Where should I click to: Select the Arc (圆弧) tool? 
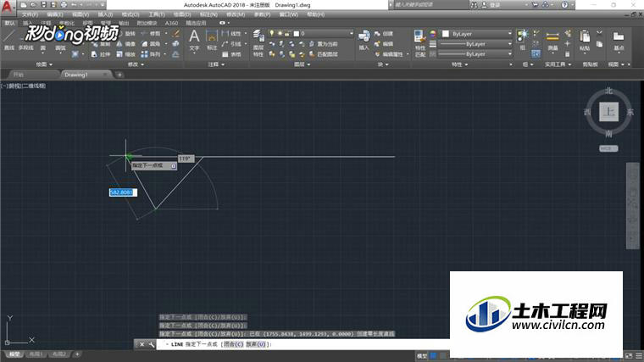60,47
